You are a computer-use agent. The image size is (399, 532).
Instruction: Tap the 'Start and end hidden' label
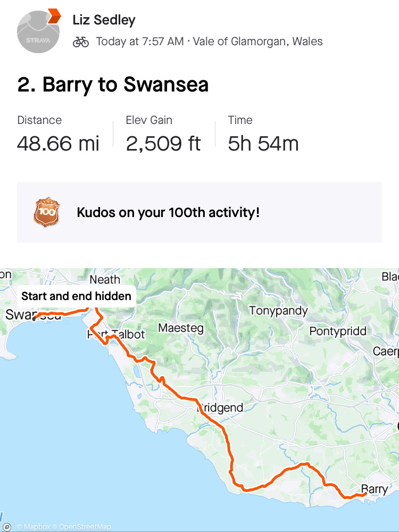click(76, 296)
